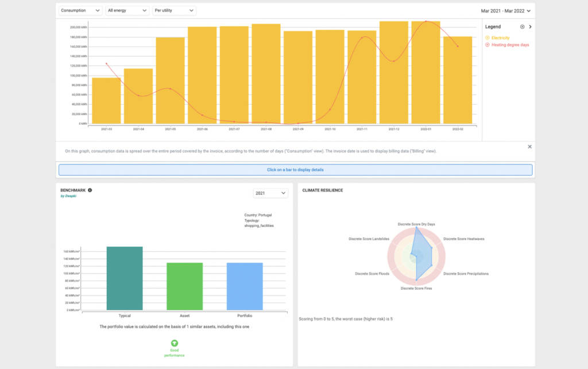Click the Benchmark info icon
This screenshot has width=588, height=369.
coord(90,190)
